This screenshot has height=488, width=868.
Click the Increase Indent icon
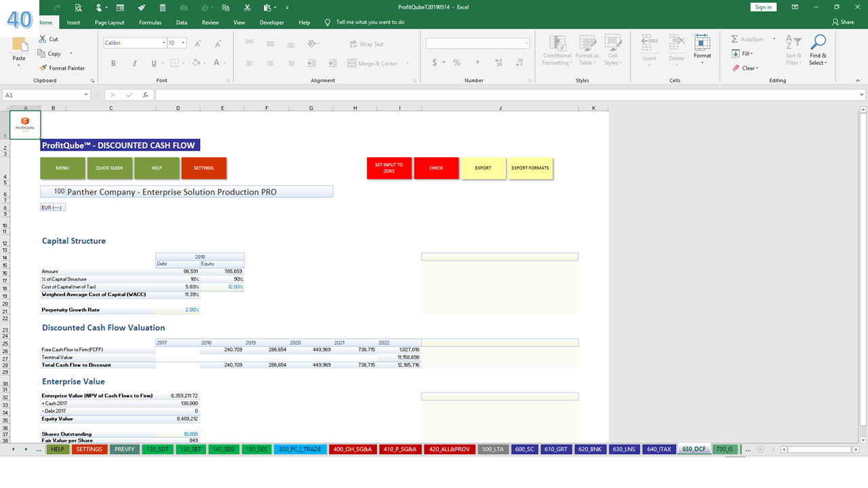332,63
